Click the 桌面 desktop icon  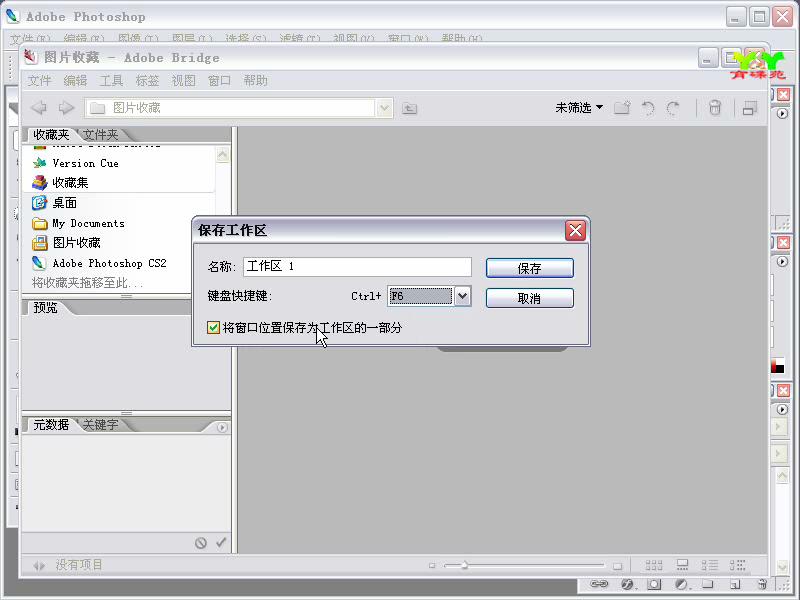[39, 203]
